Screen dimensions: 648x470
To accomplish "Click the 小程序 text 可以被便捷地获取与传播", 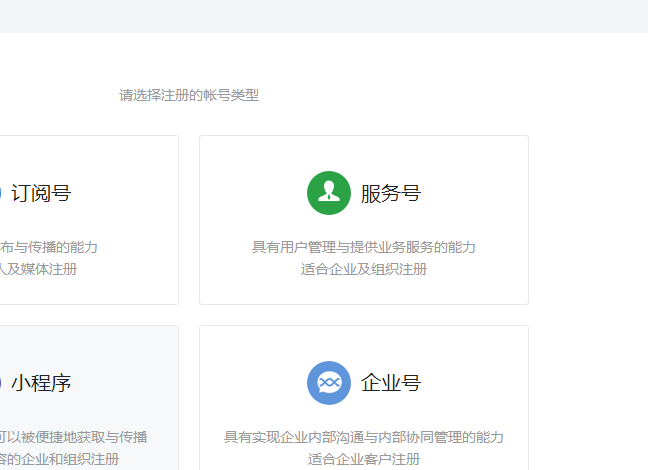I will coord(74,437).
